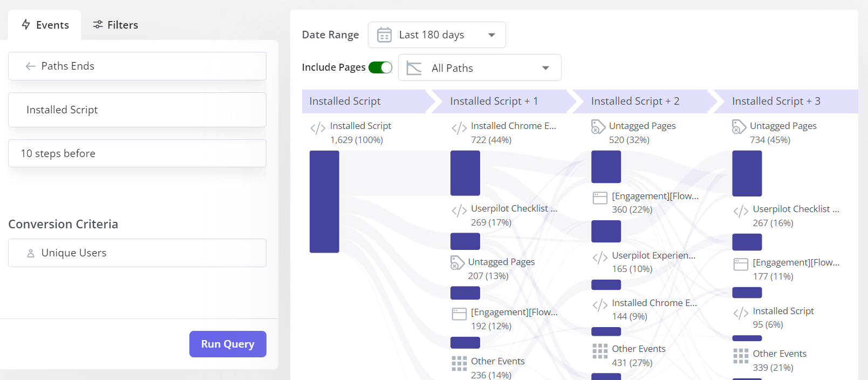The height and width of the screenshot is (380, 868).
Task: Click the Run Query button
Action: [228, 344]
